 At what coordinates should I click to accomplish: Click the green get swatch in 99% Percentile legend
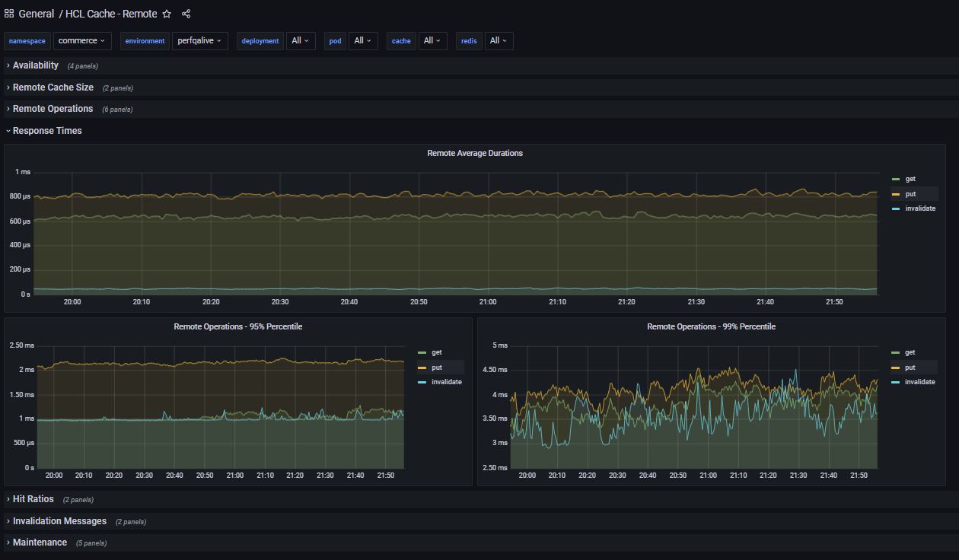[x=896, y=353]
